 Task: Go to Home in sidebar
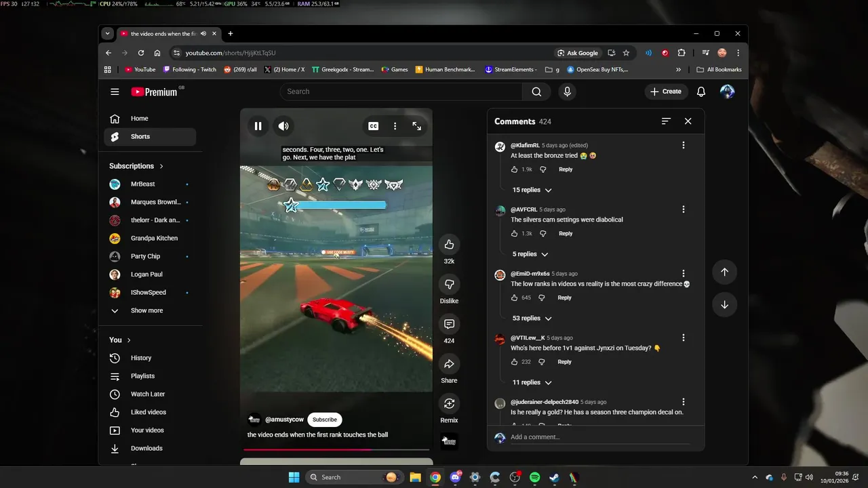[150, 119]
